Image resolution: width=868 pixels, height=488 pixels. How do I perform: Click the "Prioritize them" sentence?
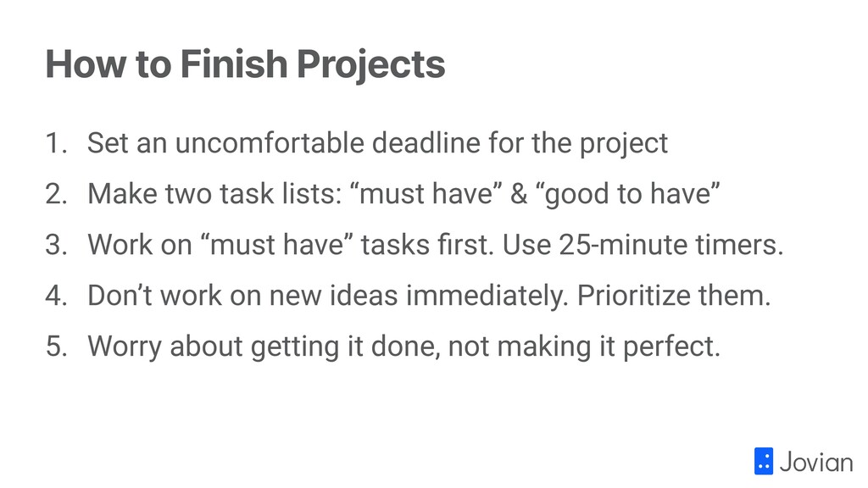(x=674, y=296)
